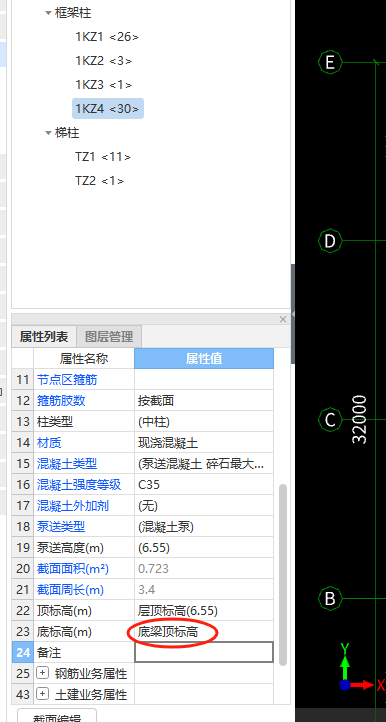Click the 属性值 column header

[x=204, y=359]
